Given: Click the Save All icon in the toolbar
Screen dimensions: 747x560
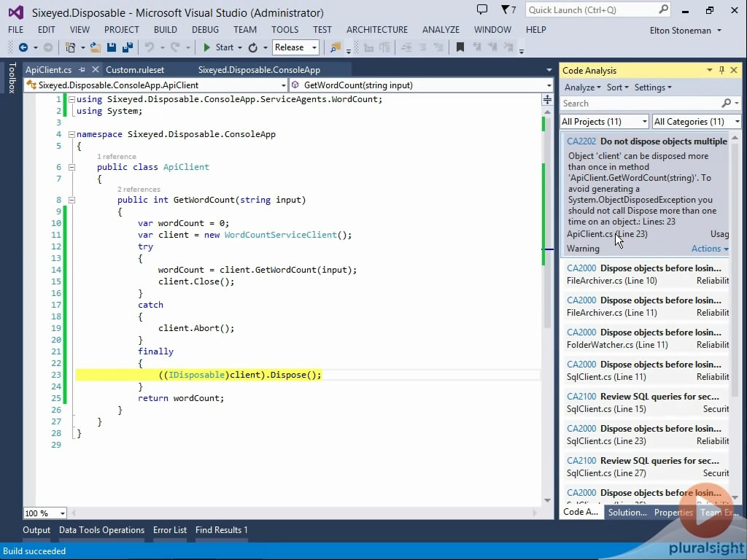Looking at the screenshot, I should [128, 47].
